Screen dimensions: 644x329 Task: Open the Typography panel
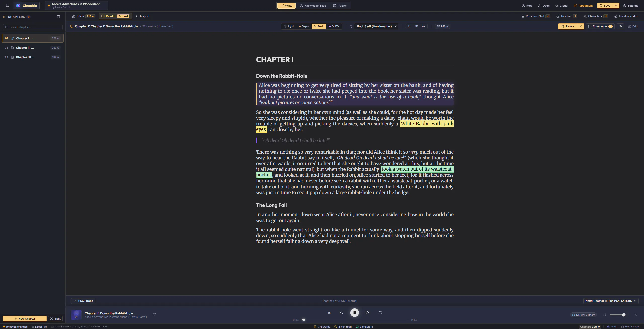pyautogui.click(x=583, y=6)
